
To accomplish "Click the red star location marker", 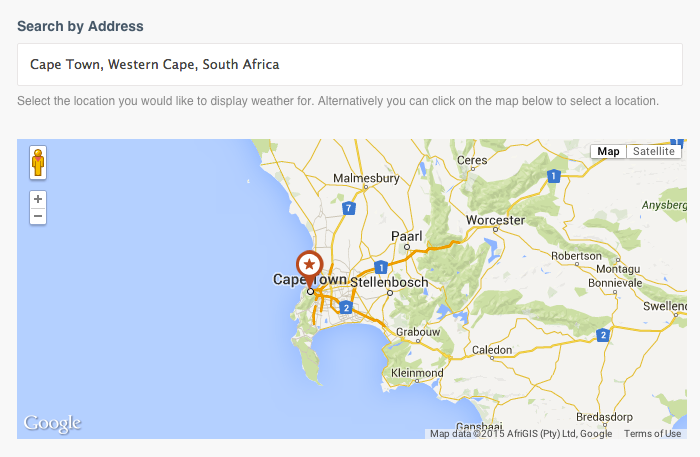I will [310, 266].
